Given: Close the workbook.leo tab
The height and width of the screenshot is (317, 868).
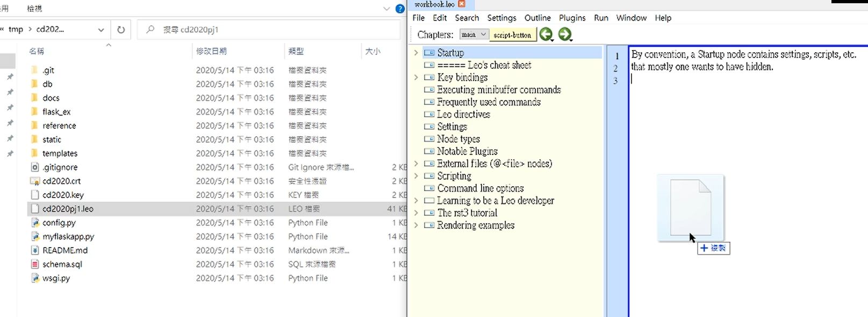Looking at the screenshot, I should [x=462, y=4].
